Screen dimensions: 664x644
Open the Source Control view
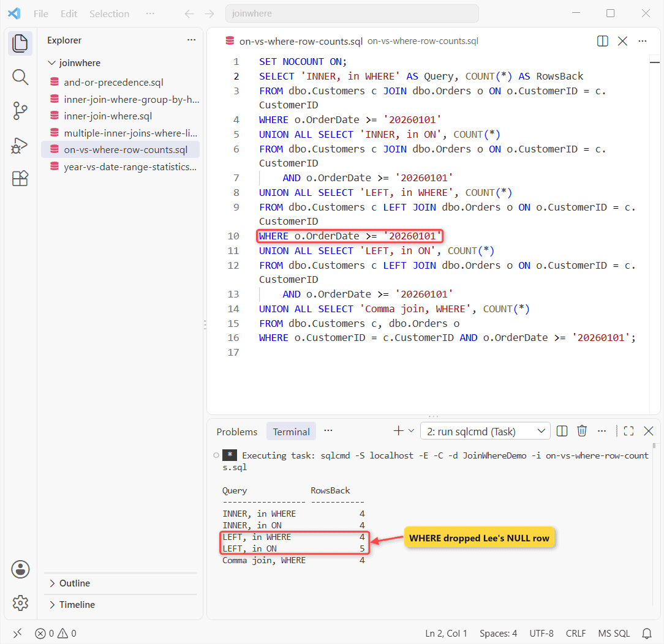click(x=20, y=111)
